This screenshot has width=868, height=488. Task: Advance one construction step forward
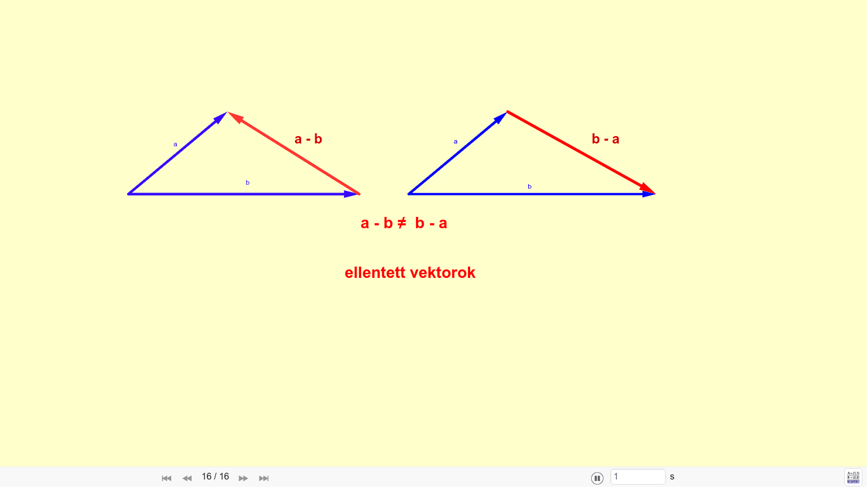tap(244, 478)
